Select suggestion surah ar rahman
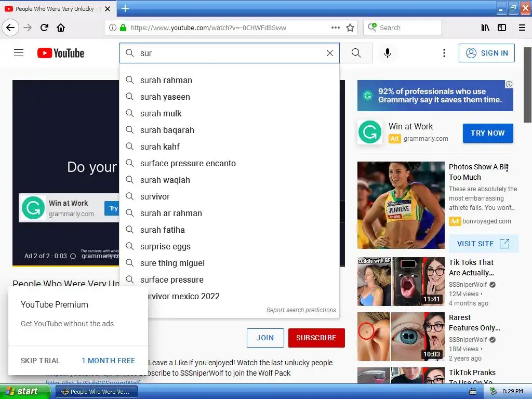The height and width of the screenshot is (399, 532). tap(229, 214)
